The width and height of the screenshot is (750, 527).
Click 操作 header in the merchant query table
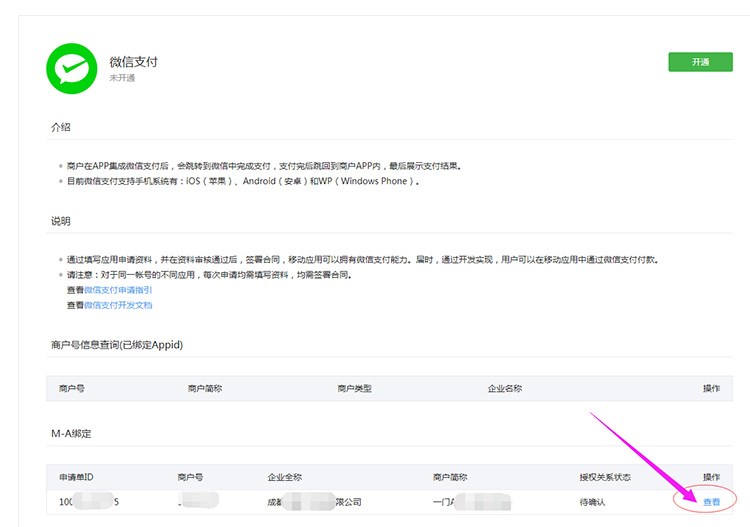(711, 388)
